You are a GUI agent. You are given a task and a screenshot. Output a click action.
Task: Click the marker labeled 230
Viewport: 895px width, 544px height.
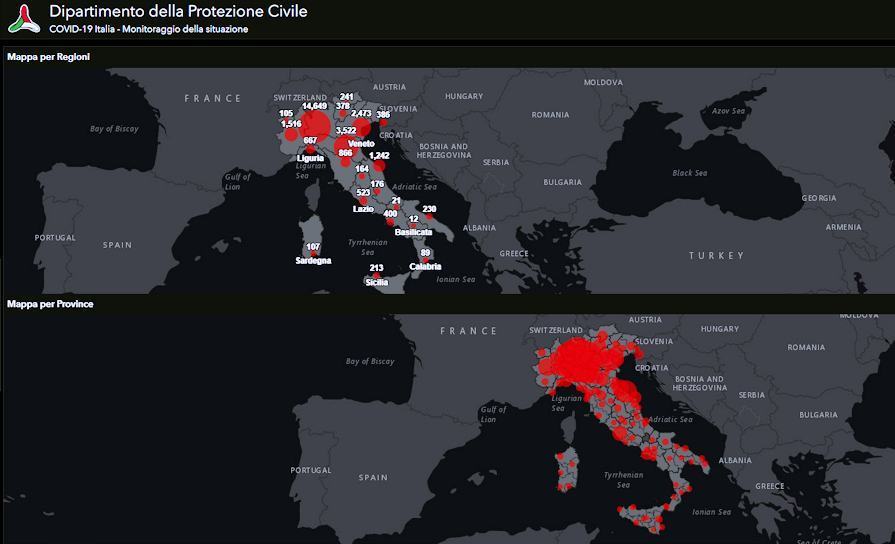429,216
